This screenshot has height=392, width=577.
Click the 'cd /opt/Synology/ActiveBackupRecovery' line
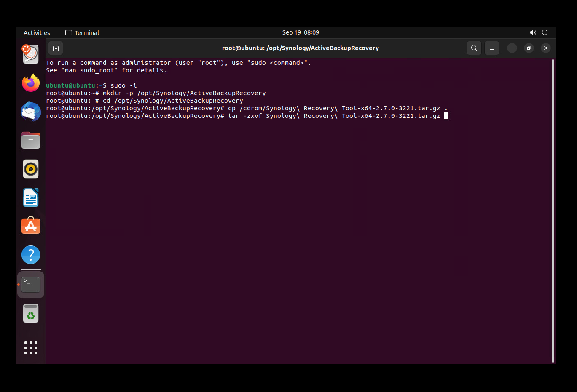[x=145, y=101]
